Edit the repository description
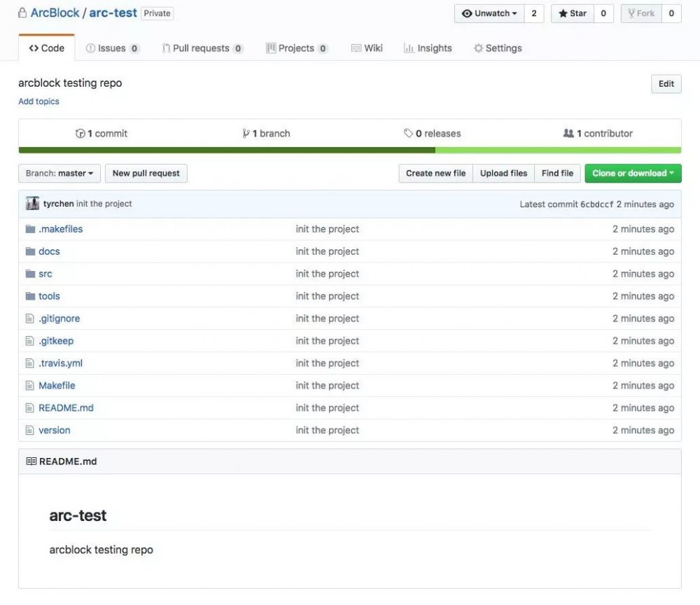Screen dimensions: 700x605 [666, 84]
